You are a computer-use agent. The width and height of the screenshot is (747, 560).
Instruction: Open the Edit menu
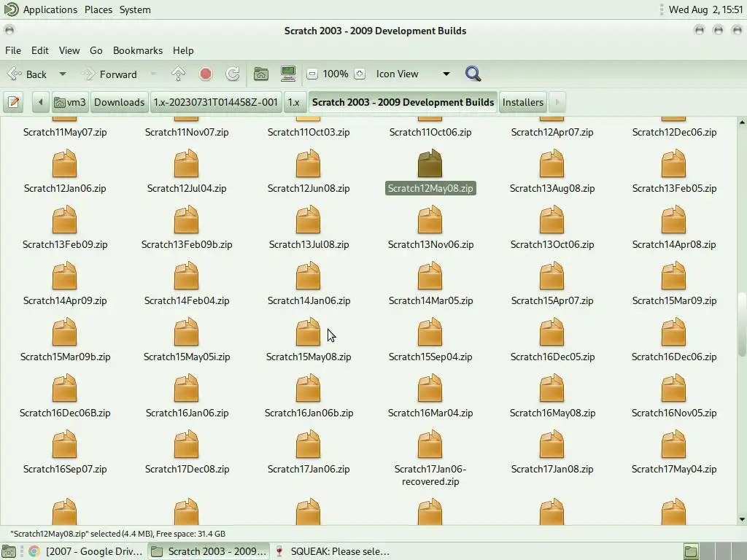coord(40,50)
